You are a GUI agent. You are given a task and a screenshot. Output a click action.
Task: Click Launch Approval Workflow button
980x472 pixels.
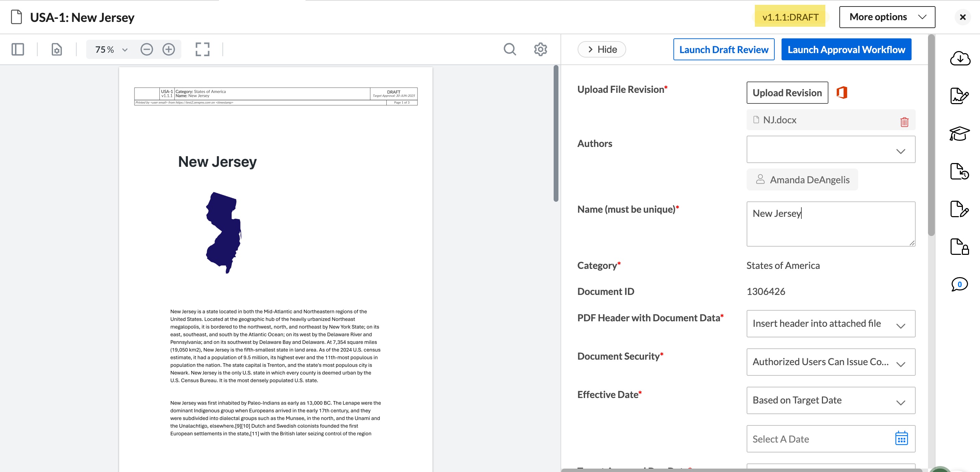pos(846,50)
